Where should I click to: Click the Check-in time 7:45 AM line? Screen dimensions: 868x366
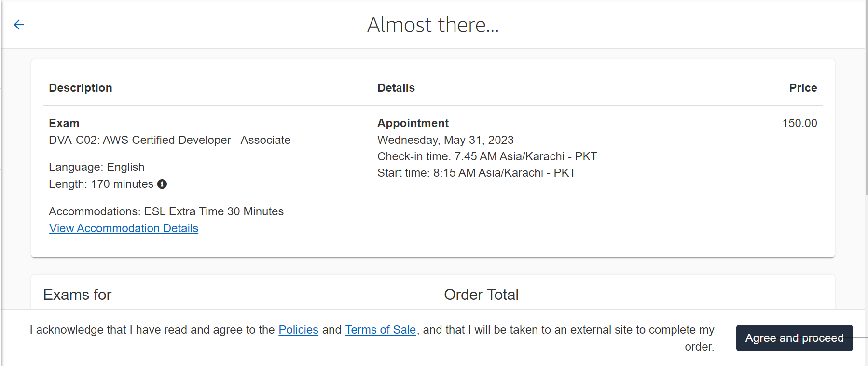point(487,156)
